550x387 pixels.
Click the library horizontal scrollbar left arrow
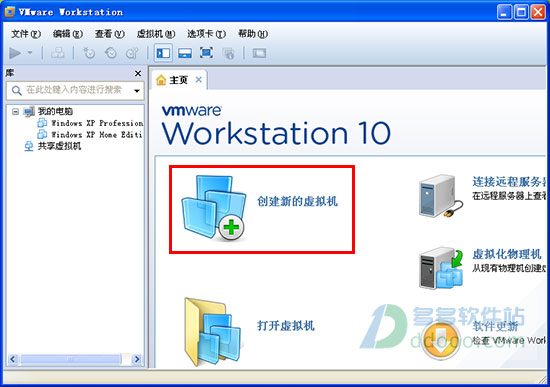click(13, 359)
